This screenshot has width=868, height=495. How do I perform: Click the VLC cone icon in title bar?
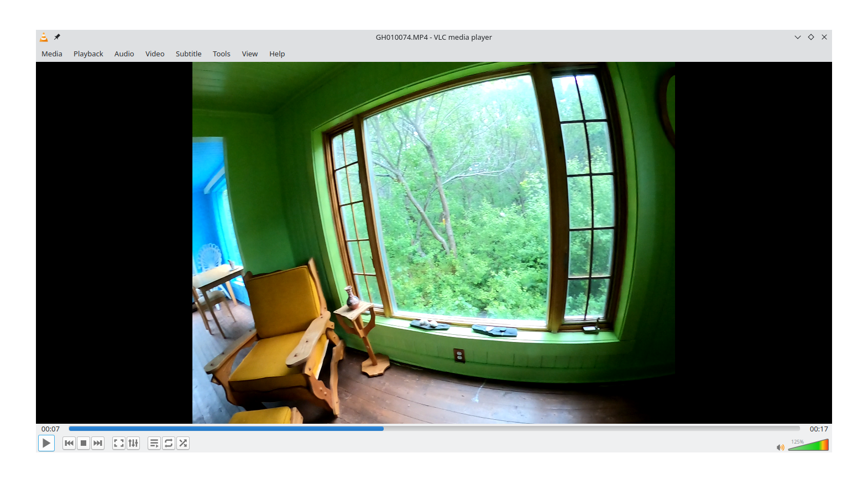(44, 37)
